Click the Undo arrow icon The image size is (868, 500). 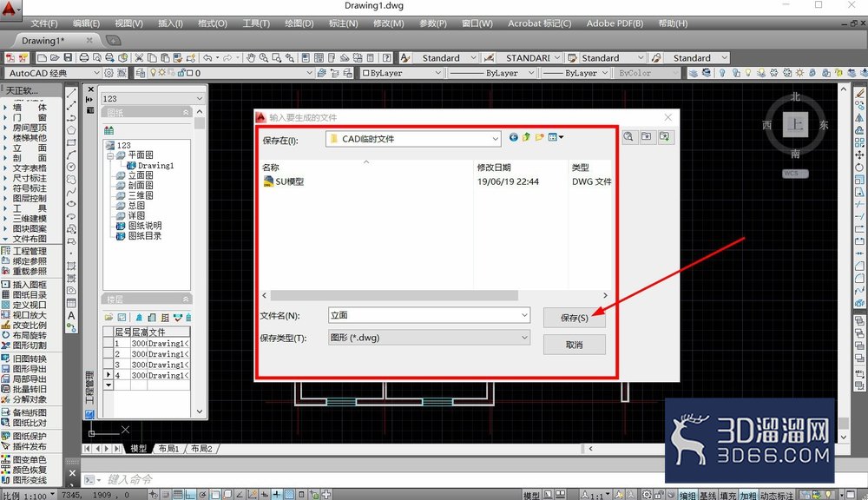point(207,57)
